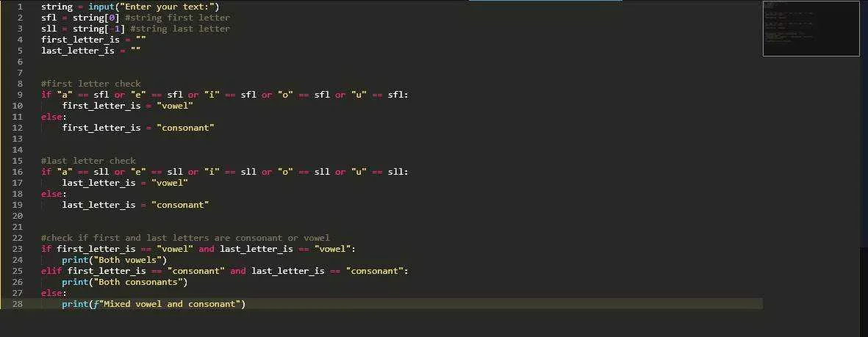Screen dimensions: 868x337
Task: Click the else keyword on line 11
Action: [x=53, y=117]
